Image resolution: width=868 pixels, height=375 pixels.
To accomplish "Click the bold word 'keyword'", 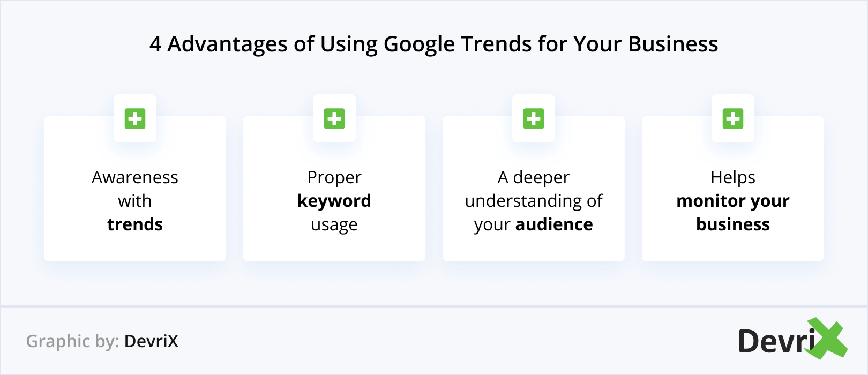I will (x=334, y=201).
